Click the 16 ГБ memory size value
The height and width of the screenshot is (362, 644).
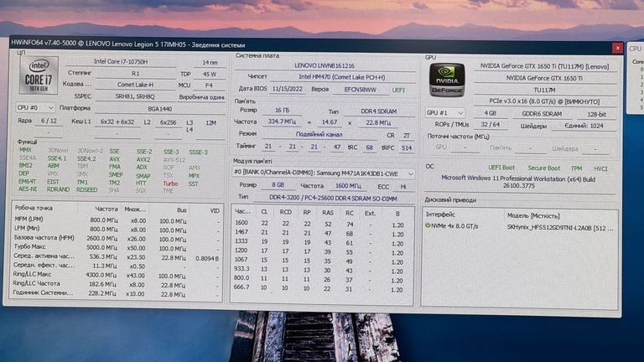[282, 111]
